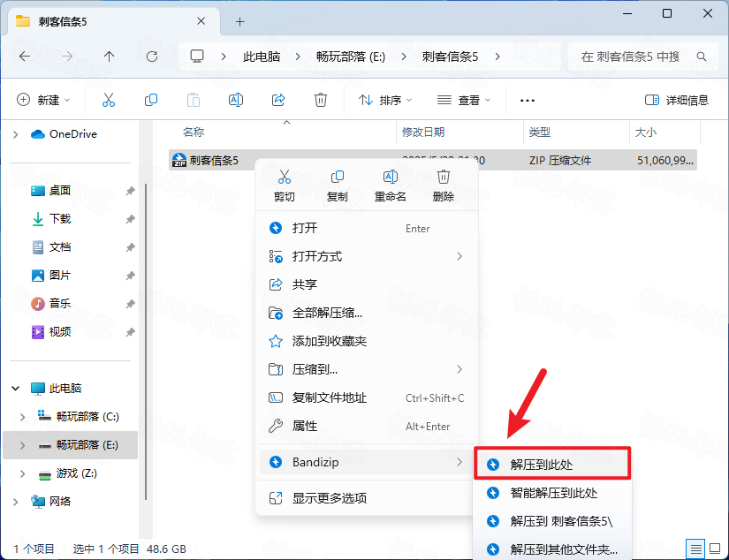The width and height of the screenshot is (729, 560).
Task: Click 重命名 in the context menu
Action: (390, 185)
